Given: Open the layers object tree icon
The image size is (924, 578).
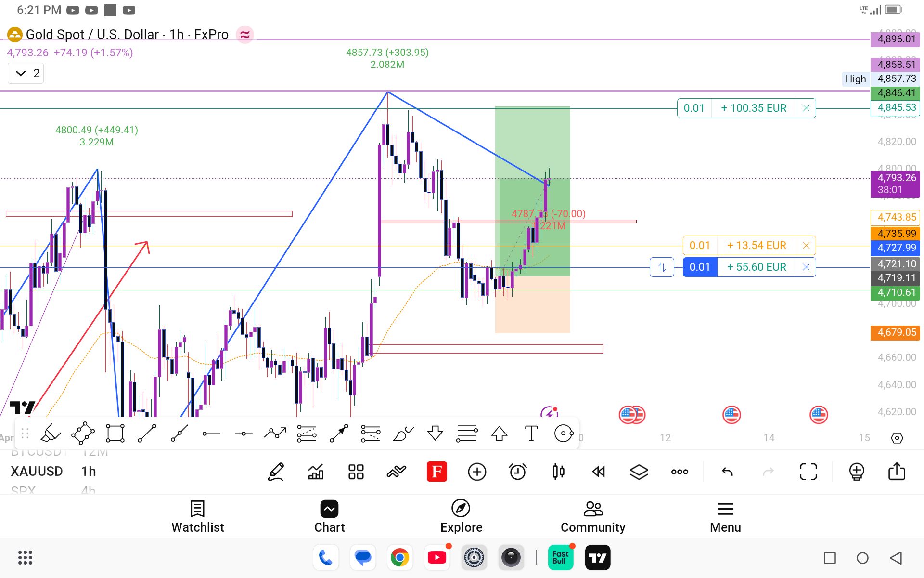Looking at the screenshot, I should [639, 472].
